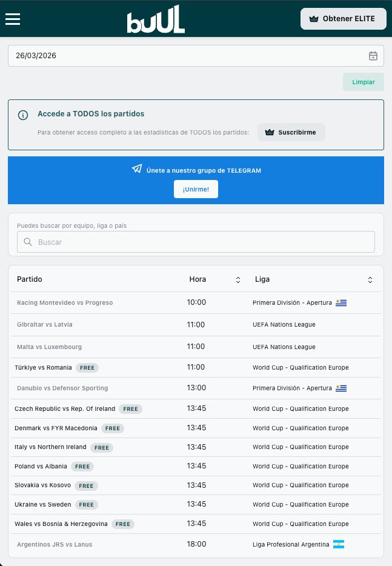Viewport: 392px width, 566px height.
Task: Click the Telegram paper plane icon
Action: [x=137, y=168]
